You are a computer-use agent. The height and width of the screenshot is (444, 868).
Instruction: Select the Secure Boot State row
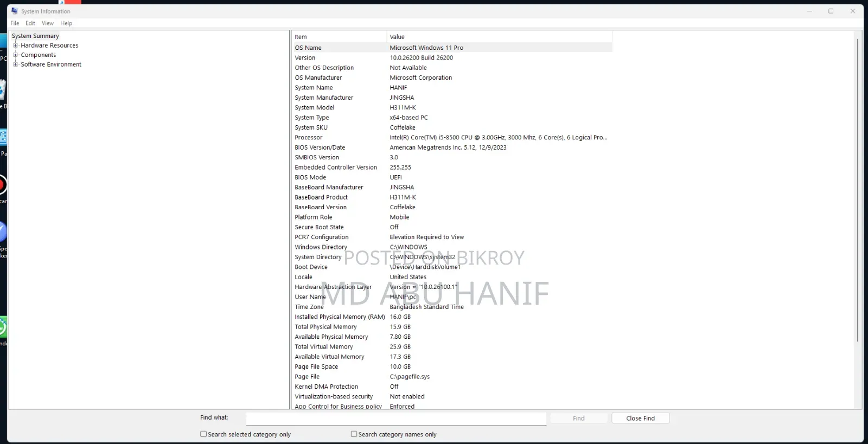[x=452, y=227]
